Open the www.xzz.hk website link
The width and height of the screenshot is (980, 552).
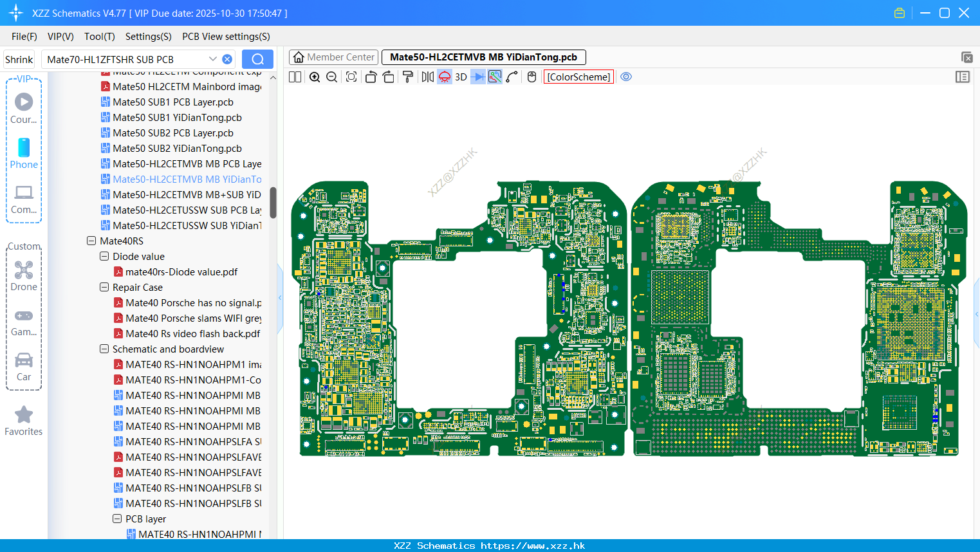click(x=533, y=546)
